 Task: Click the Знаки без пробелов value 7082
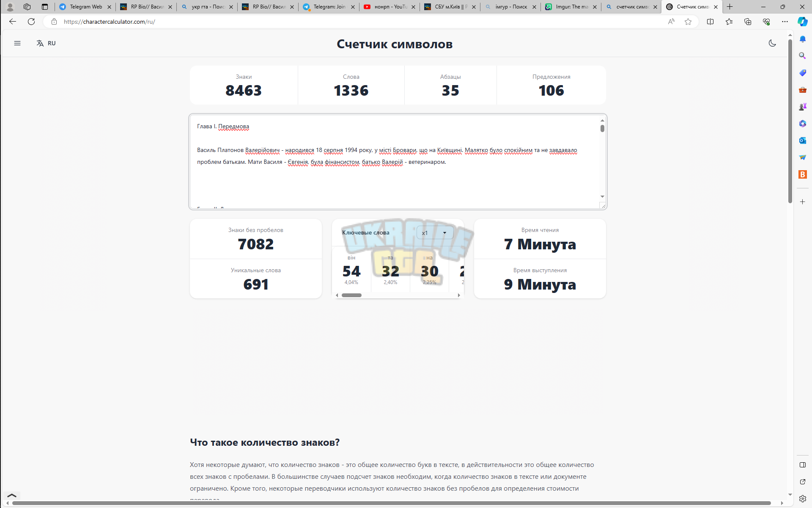point(256,244)
